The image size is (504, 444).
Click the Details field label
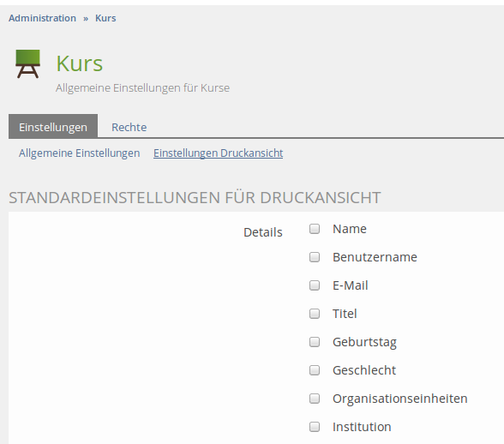[x=263, y=232]
